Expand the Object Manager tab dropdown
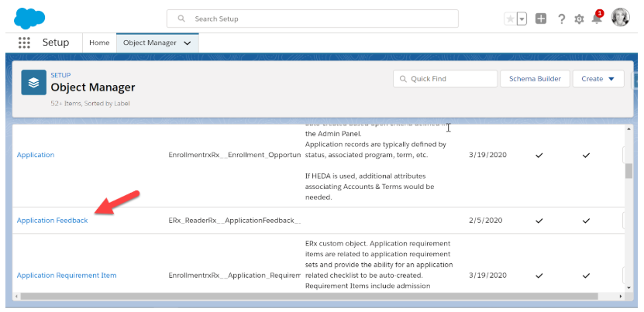This screenshot has width=644, height=312. pyautogui.click(x=188, y=43)
